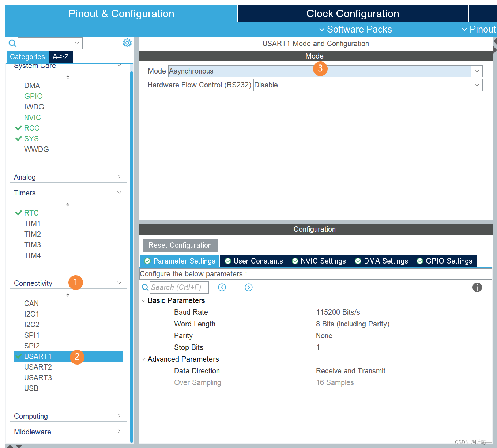Open DMA Settings tab
497x448 pixels.
381,261
